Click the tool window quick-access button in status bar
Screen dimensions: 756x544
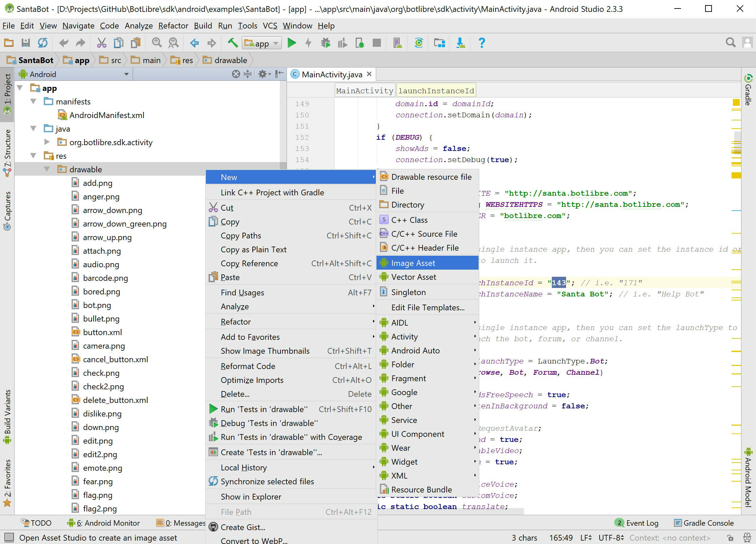pos(9,538)
